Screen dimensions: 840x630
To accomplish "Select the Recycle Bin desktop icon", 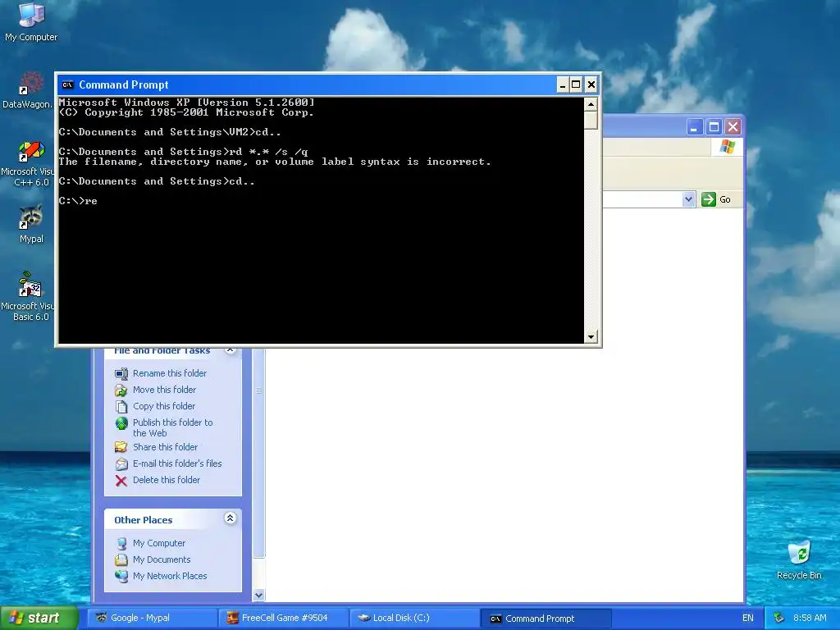I will [x=799, y=552].
